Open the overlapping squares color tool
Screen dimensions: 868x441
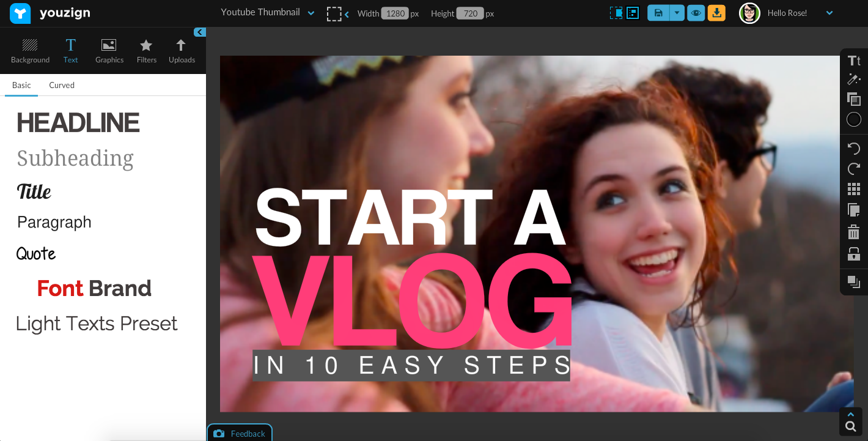tap(854, 99)
